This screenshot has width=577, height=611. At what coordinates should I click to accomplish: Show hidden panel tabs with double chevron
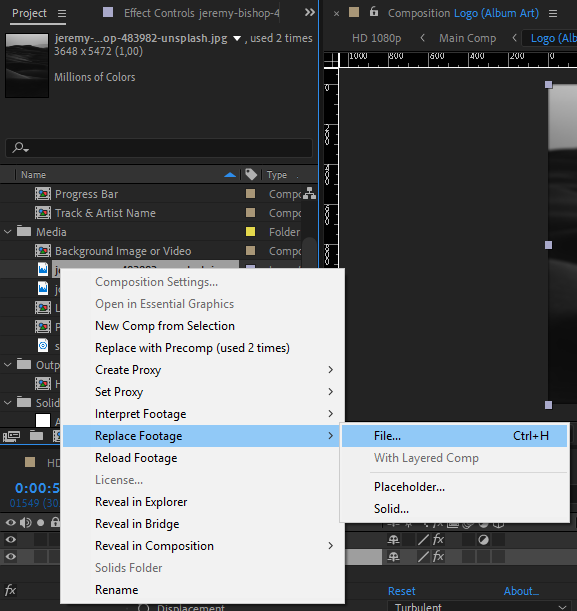[x=310, y=12]
